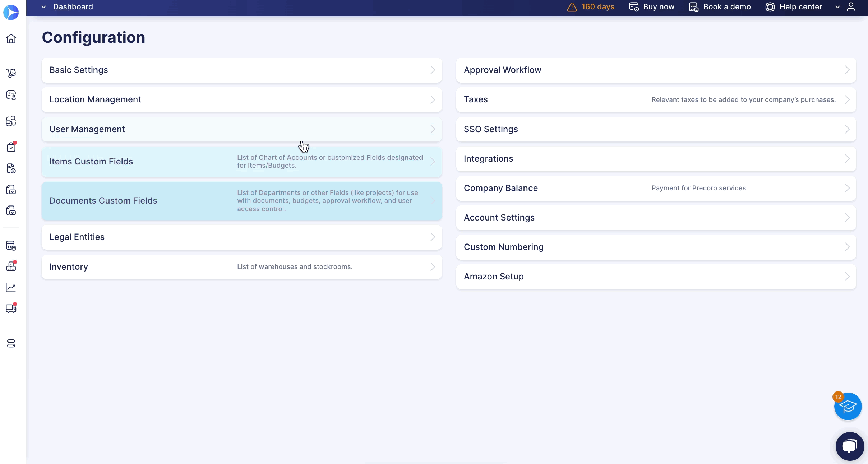Click the Buy now link
Screen dimensions: 868x464
point(659,7)
